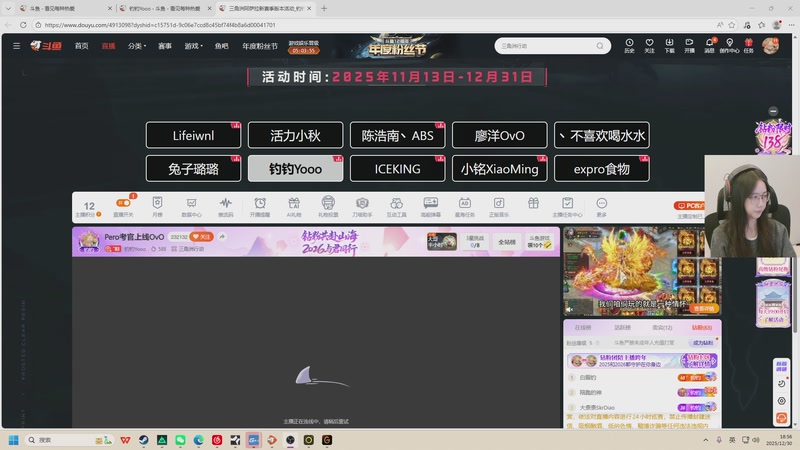This screenshot has height=450, width=800.
Task: Open the 历史 history icon
Action: pyautogui.click(x=629, y=45)
